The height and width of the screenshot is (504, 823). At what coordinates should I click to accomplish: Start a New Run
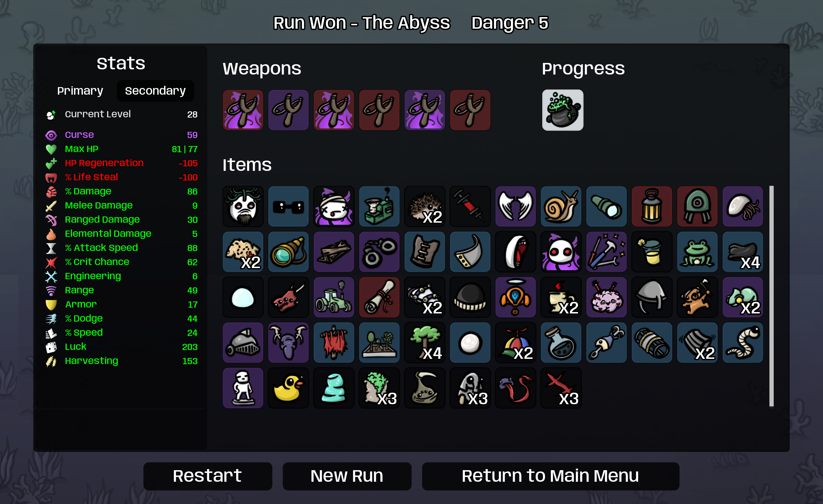tap(347, 476)
